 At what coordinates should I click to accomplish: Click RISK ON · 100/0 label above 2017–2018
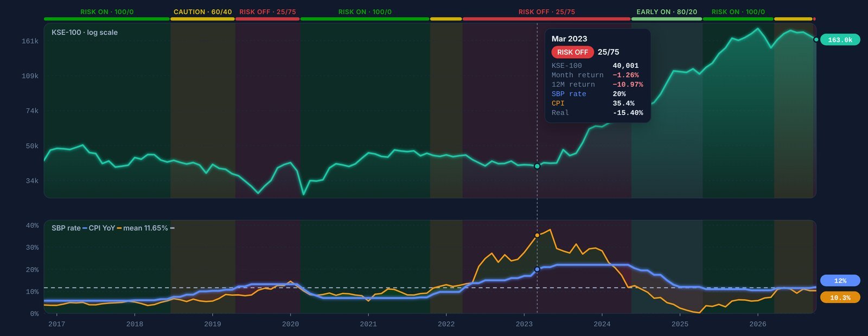107,12
